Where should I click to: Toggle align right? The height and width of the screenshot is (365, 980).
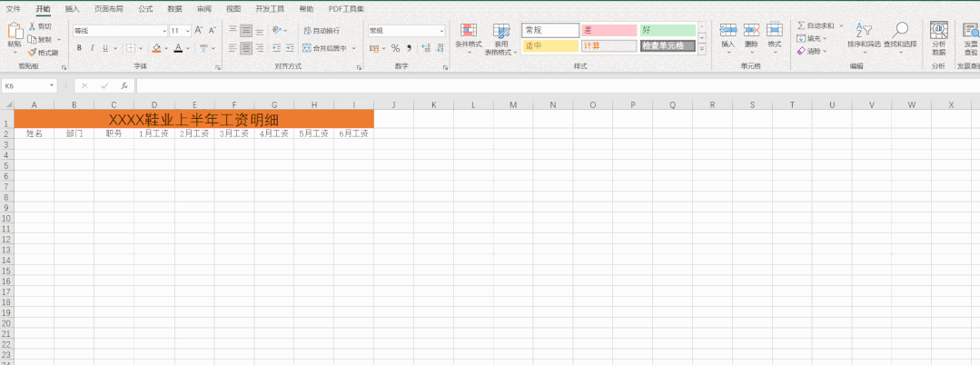(260, 48)
